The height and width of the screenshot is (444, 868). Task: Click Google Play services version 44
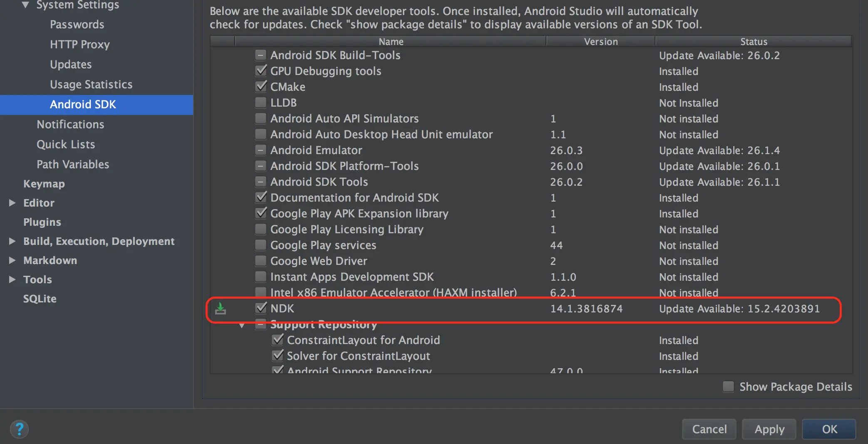pyautogui.click(x=556, y=245)
